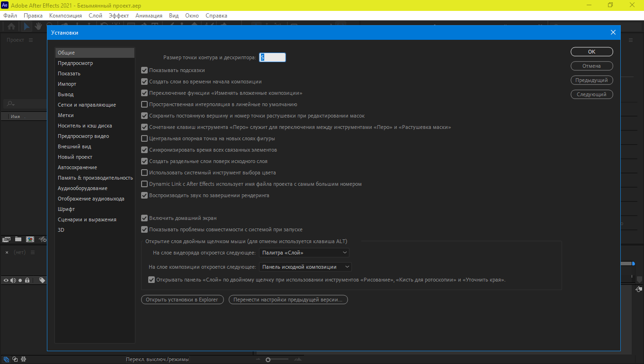Uncheck «Включить домашний экран» option
This screenshot has height=364, width=644.
pos(144,218)
